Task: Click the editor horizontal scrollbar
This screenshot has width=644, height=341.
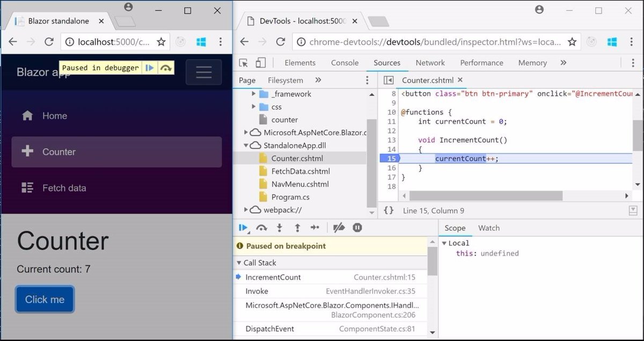Action: point(486,196)
